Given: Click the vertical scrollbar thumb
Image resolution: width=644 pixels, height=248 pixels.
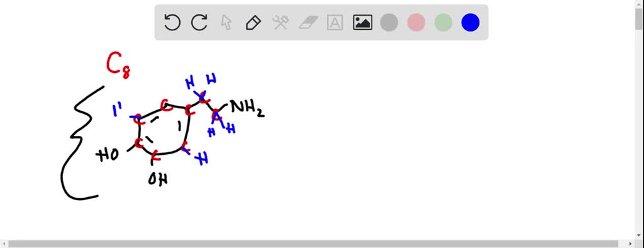Looking at the screenshot, I should point(640,18).
